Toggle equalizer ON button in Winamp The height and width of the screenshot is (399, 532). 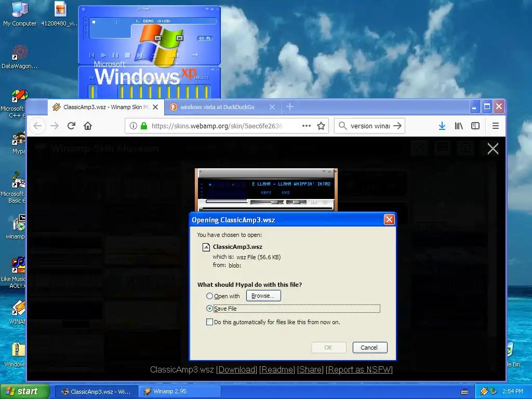[91, 78]
